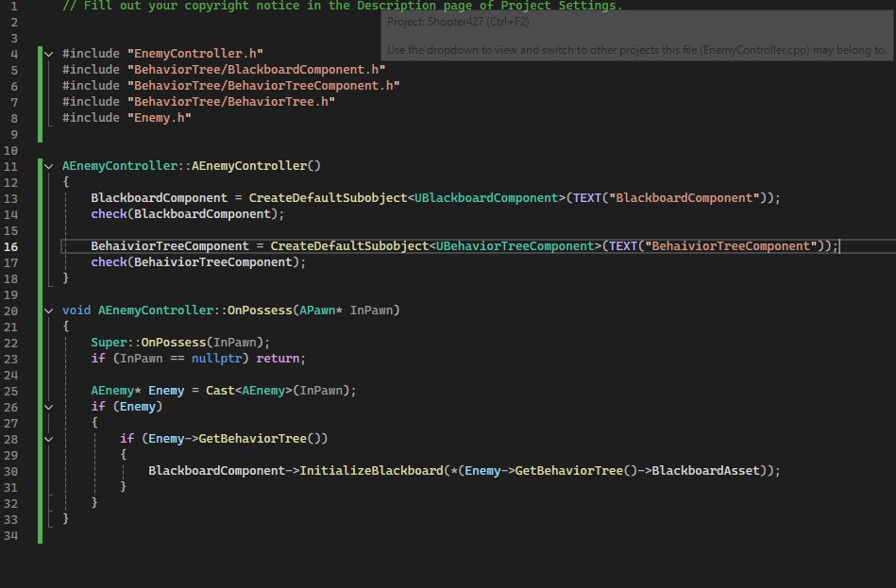This screenshot has height=588, width=896.
Task: Collapse the AEnemyController constructor fold
Action: [x=48, y=166]
